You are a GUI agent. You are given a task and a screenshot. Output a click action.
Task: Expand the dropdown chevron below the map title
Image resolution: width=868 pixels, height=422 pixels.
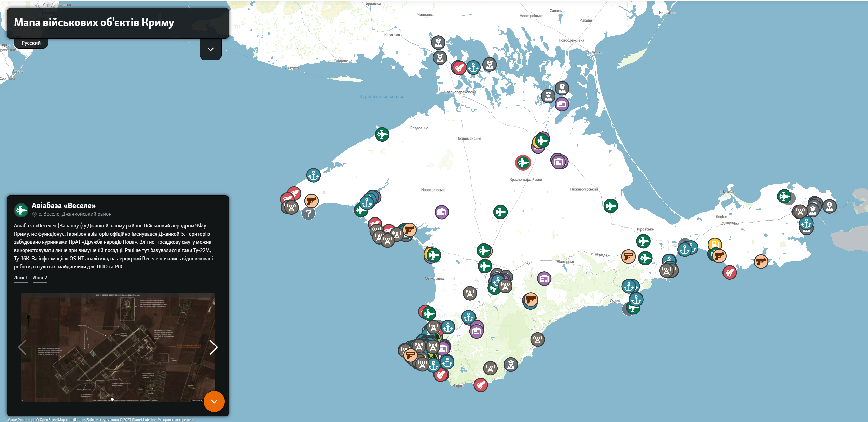(211, 49)
